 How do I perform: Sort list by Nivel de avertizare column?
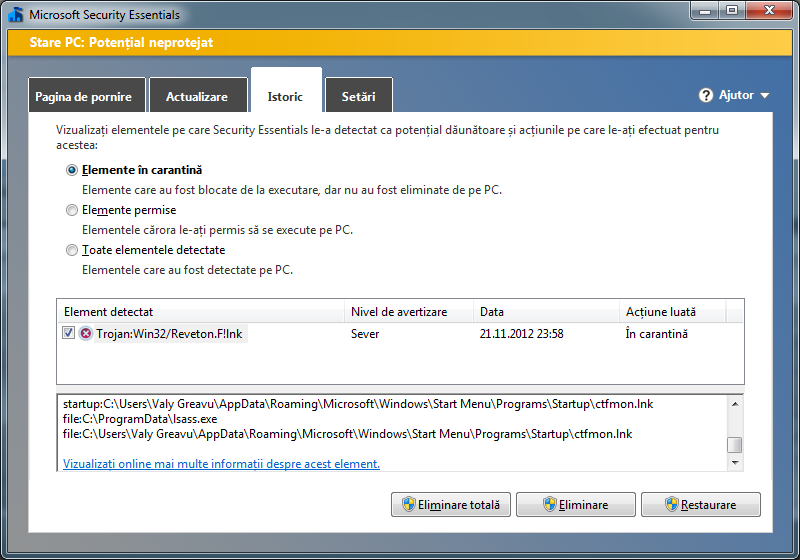[x=408, y=312]
